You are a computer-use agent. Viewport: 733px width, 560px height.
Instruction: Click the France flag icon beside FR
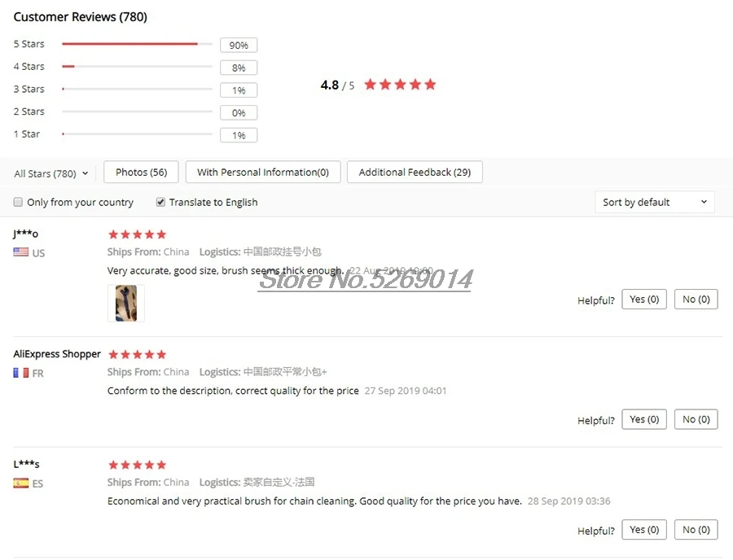coord(20,373)
